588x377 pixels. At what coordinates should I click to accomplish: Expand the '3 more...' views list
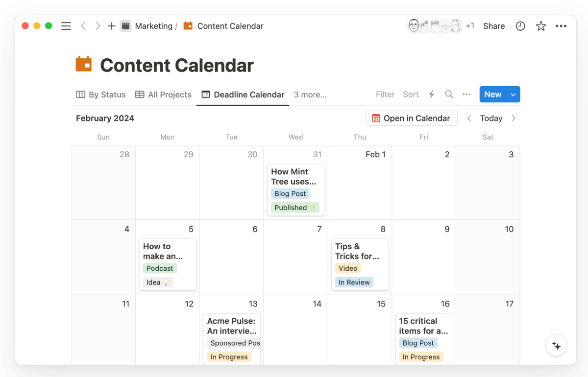pyautogui.click(x=310, y=94)
